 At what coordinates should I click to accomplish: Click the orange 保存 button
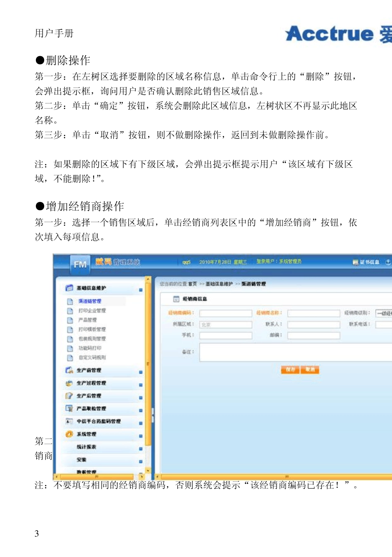pyautogui.click(x=290, y=370)
